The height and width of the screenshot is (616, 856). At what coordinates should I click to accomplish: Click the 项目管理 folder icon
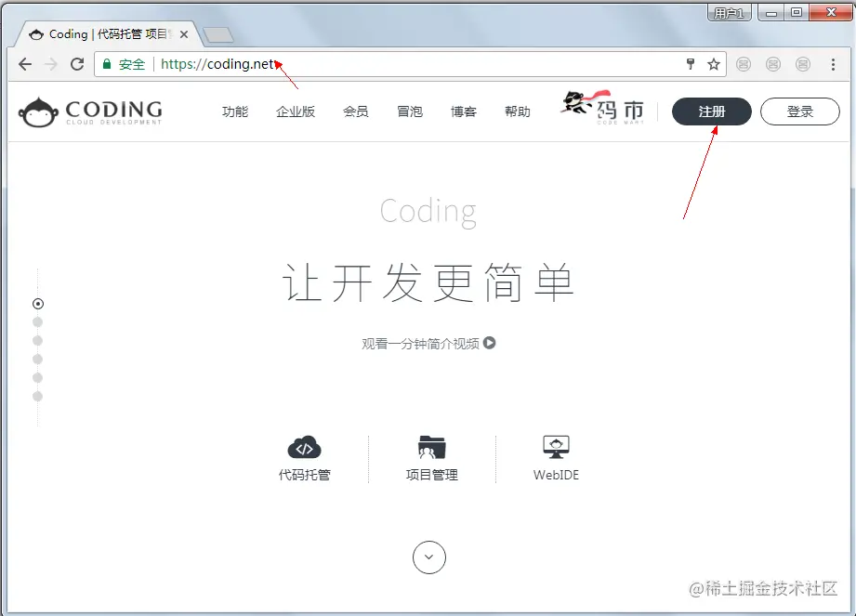(432, 448)
